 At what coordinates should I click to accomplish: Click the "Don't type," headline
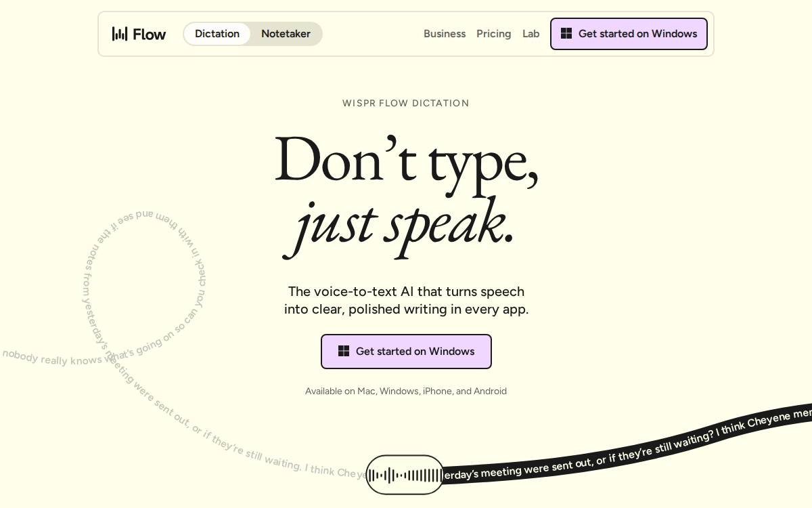click(x=406, y=161)
